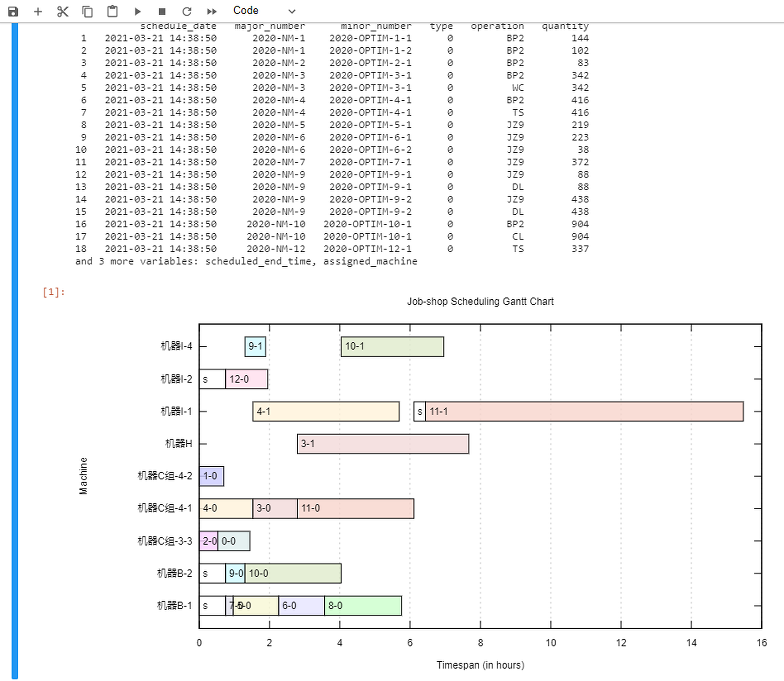784x681 pixels.
Task: Restart kernel and run all cells
Action: coord(212,11)
